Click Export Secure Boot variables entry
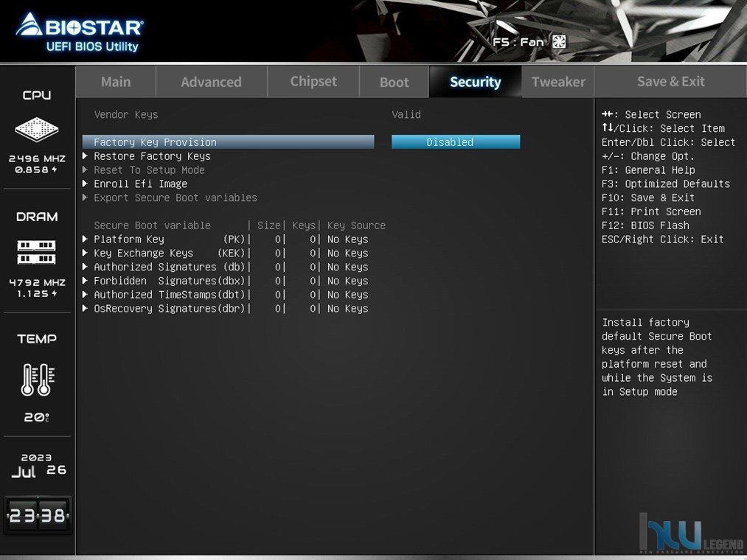 pyautogui.click(x=170, y=197)
